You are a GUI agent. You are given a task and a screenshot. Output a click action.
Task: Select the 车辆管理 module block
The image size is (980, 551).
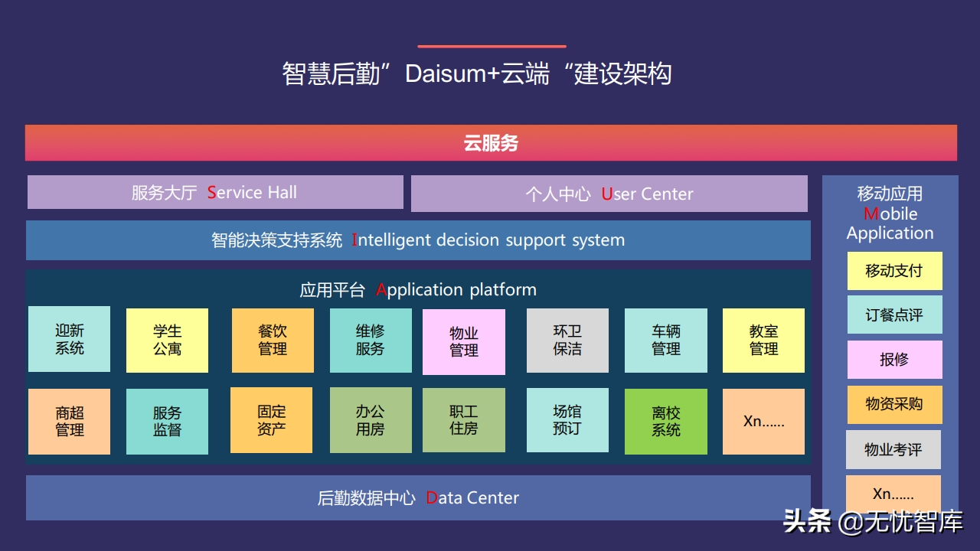tap(665, 340)
